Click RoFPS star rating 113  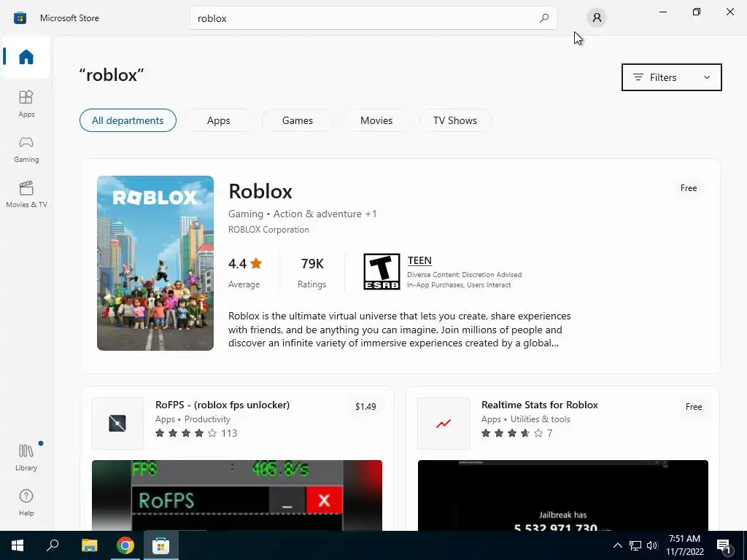[x=196, y=433]
